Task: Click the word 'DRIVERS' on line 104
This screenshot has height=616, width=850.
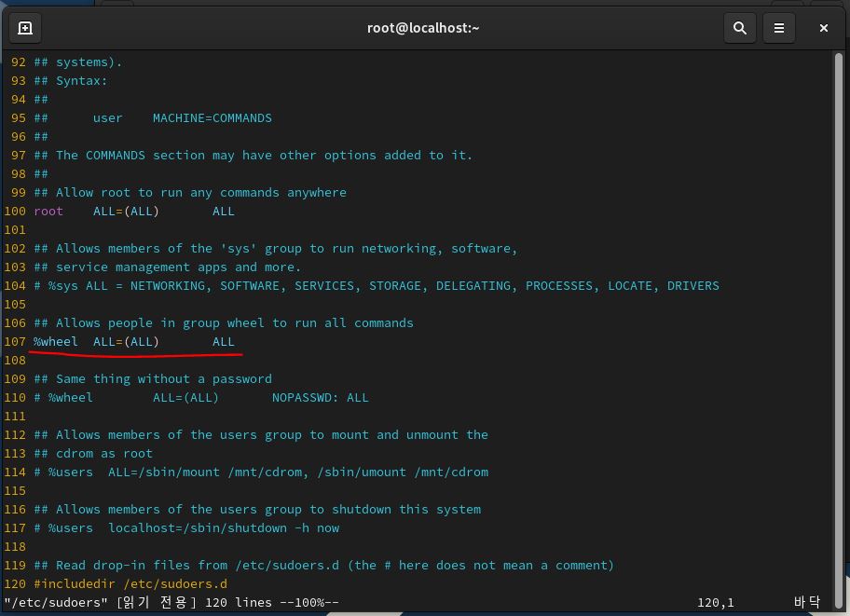Action: click(692, 286)
